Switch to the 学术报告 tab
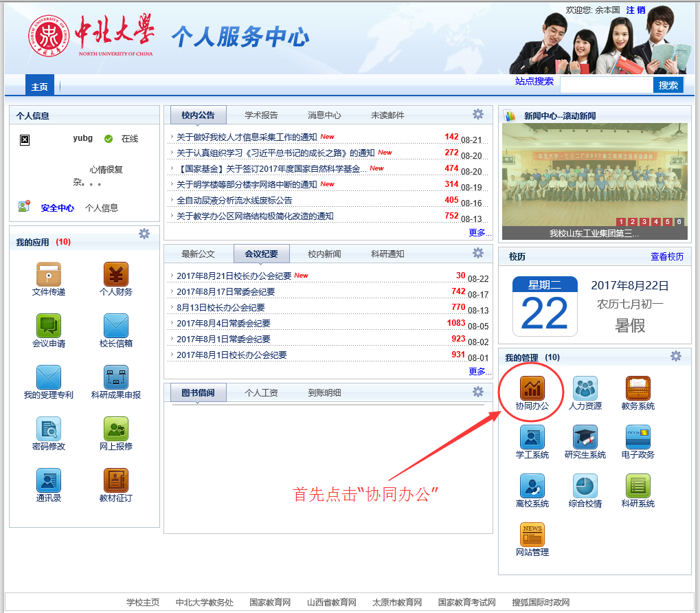The height and width of the screenshot is (613, 700). (x=261, y=115)
